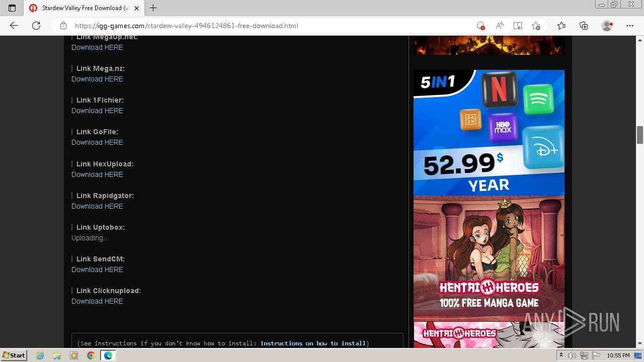Open the tracking prevention blocked icon
The image size is (644, 362).
(x=480, y=26)
